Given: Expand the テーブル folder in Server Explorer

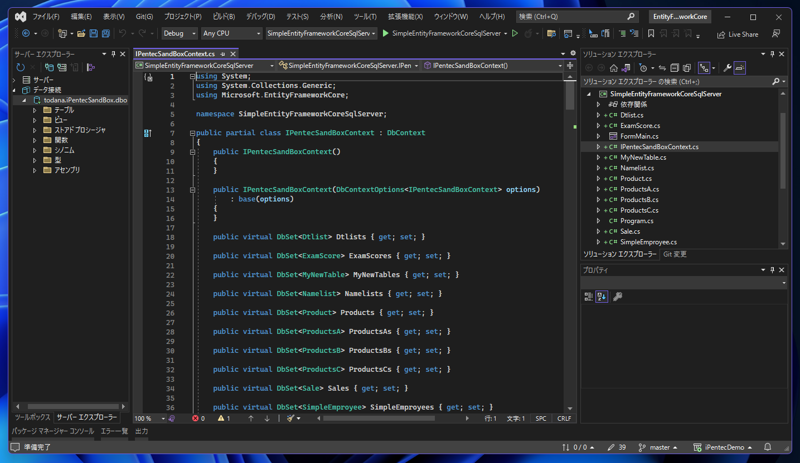Looking at the screenshot, I should [35, 110].
